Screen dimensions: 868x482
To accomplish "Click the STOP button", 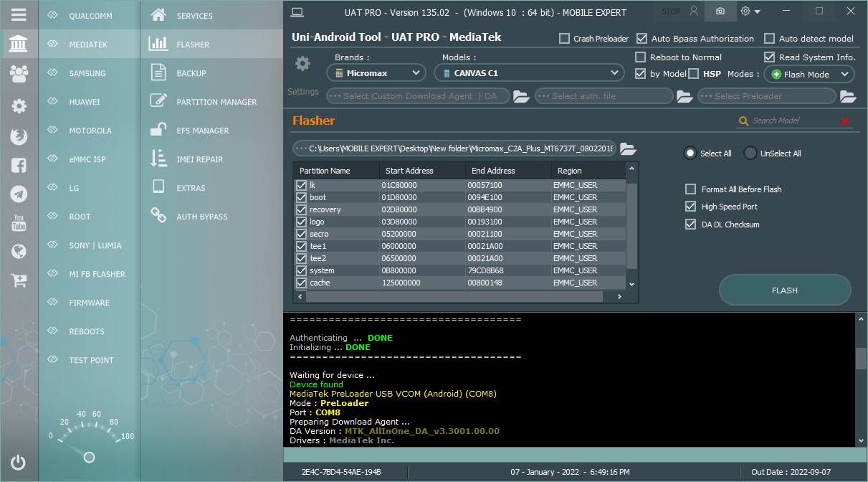I will (x=671, y=11).
